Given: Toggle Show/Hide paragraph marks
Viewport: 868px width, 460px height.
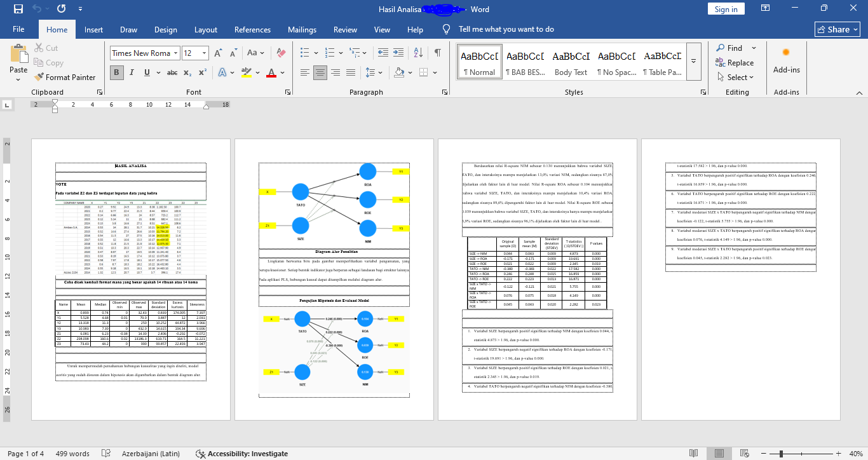Looking at the screenshot, I should 437,53.
